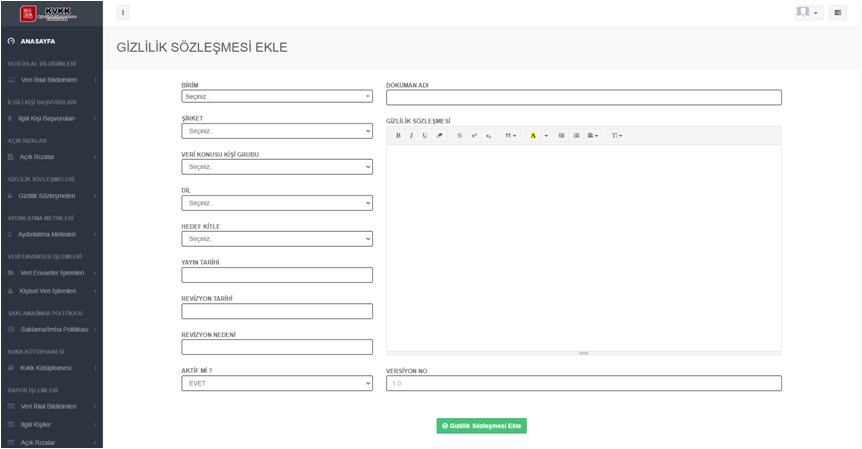Click the yellow text highlight color button
862x449 pixels.
(533, 135)
